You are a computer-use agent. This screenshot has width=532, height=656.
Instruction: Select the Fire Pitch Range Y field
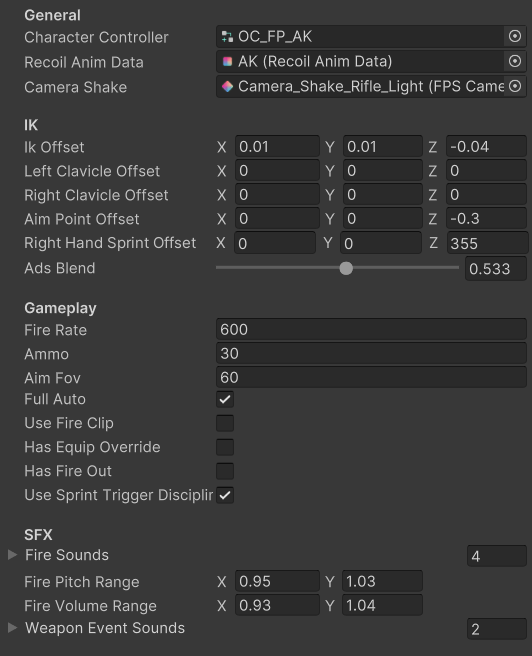tap(382, 581)
